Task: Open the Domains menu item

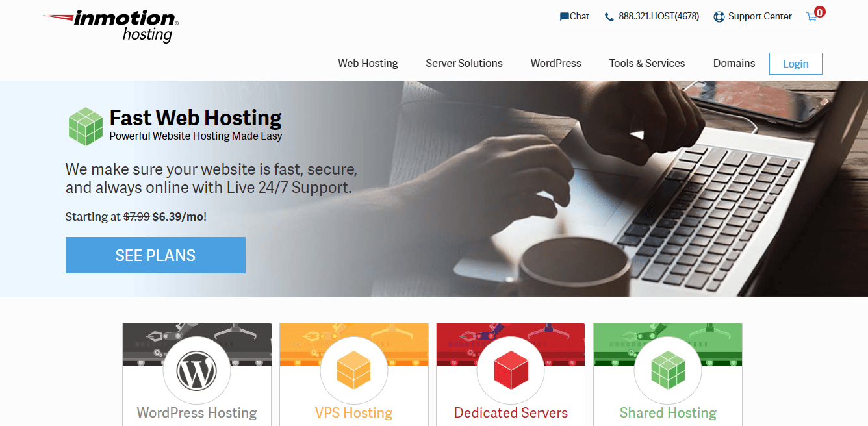Action: (734, 63)
